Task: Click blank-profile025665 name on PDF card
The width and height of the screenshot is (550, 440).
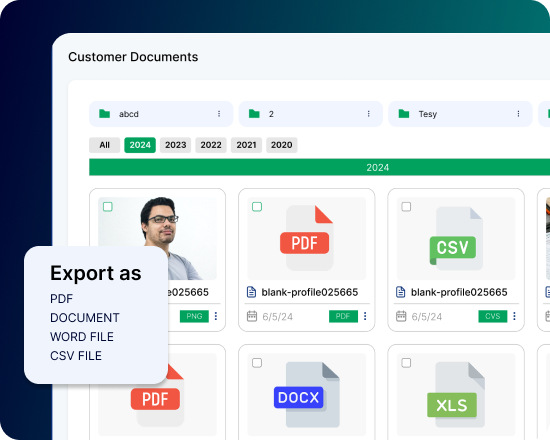Action: pyautogui.click(x=310, y=292)
